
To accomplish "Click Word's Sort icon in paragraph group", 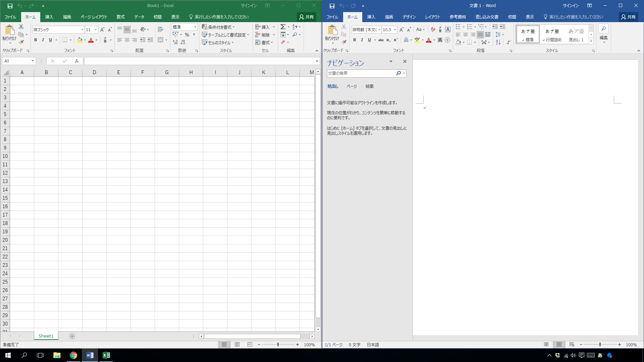I will 498,42.
